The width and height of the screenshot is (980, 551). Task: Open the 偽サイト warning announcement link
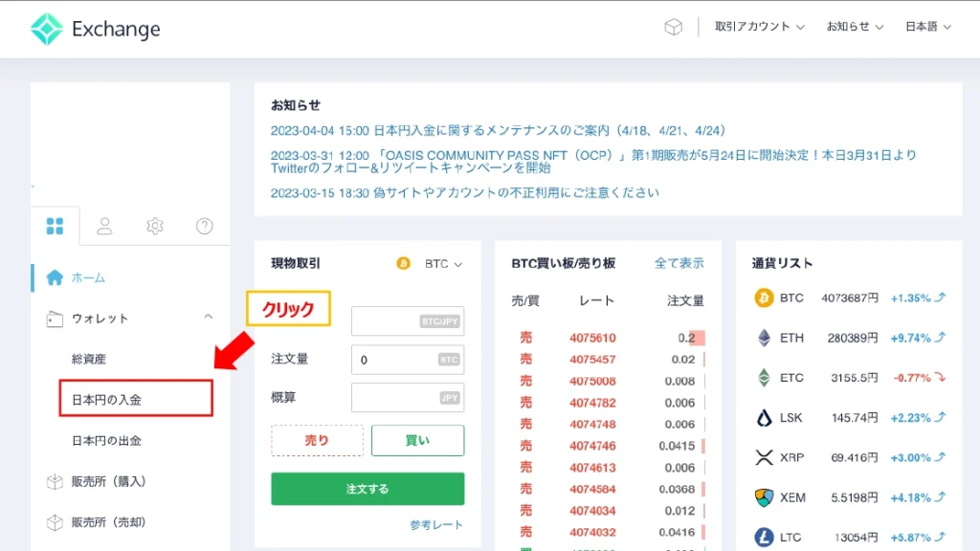pyautogui.click(x=464, y=192)
